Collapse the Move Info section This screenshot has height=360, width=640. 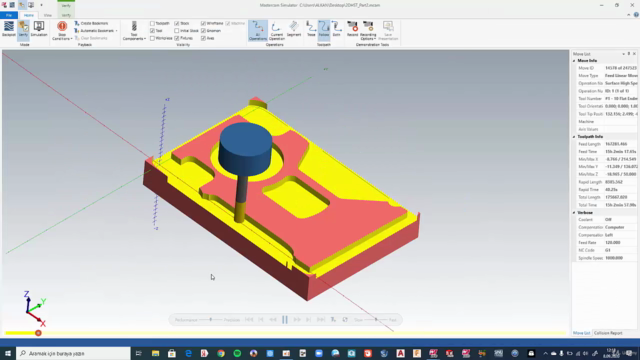(574, 61)
